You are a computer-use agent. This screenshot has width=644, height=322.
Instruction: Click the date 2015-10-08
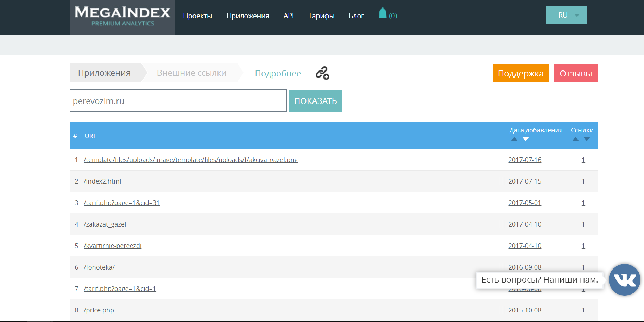coord(525,310)
